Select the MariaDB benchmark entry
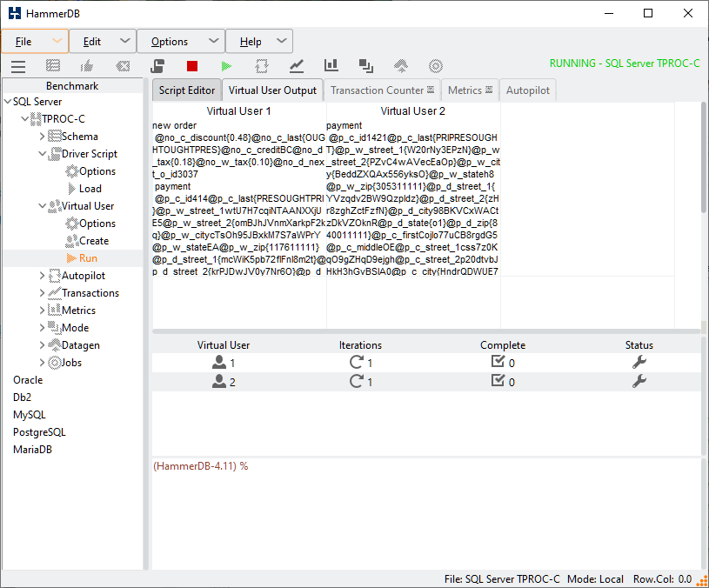This screenshot has height=588, width=709. coord(32,450)
